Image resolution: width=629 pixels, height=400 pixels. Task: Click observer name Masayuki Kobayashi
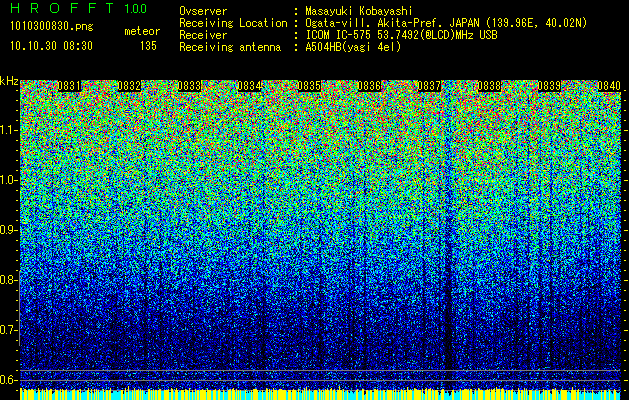tap(359, 11)
